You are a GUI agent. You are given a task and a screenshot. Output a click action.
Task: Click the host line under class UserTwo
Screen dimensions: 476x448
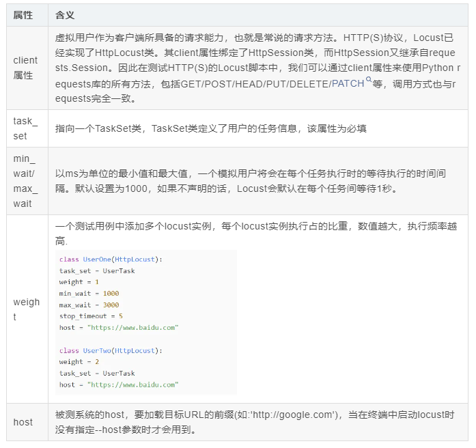pos(119,384)
